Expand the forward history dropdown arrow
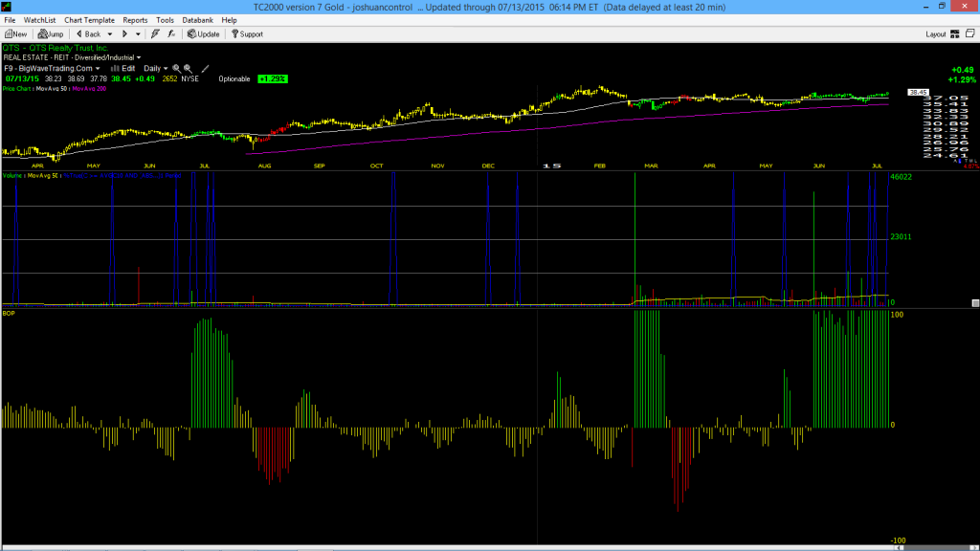Viewport: 980px width, 551px height. click(x=138, y=34)
